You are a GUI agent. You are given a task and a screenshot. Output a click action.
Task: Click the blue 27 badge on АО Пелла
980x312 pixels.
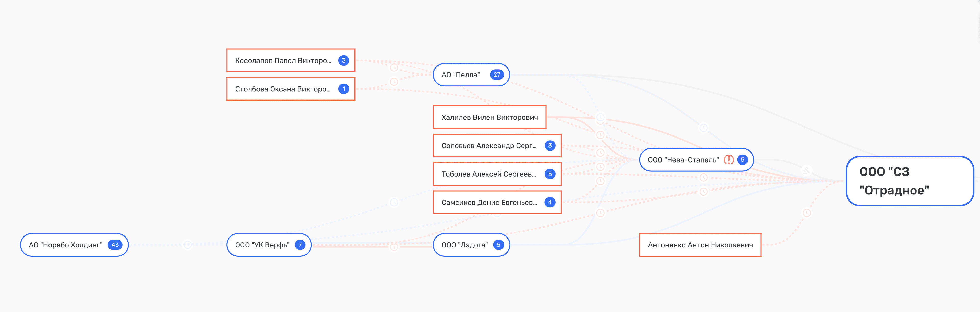tap(496, 74)
